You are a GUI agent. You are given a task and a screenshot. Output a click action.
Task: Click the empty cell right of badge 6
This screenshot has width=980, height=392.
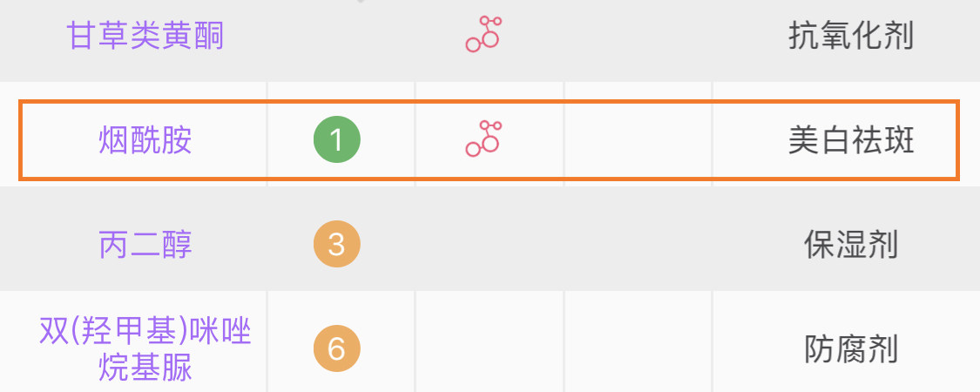(x=490, y=341)
